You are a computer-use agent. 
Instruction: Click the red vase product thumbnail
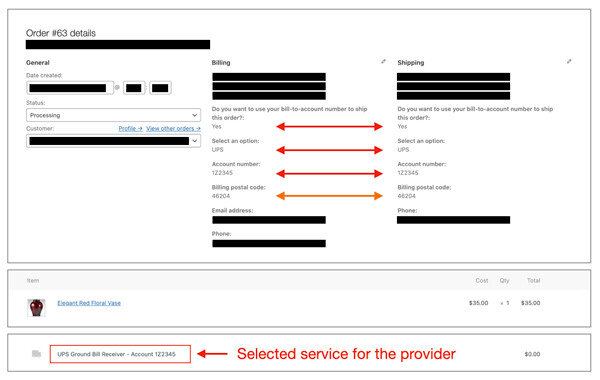[x=36, y=308]
